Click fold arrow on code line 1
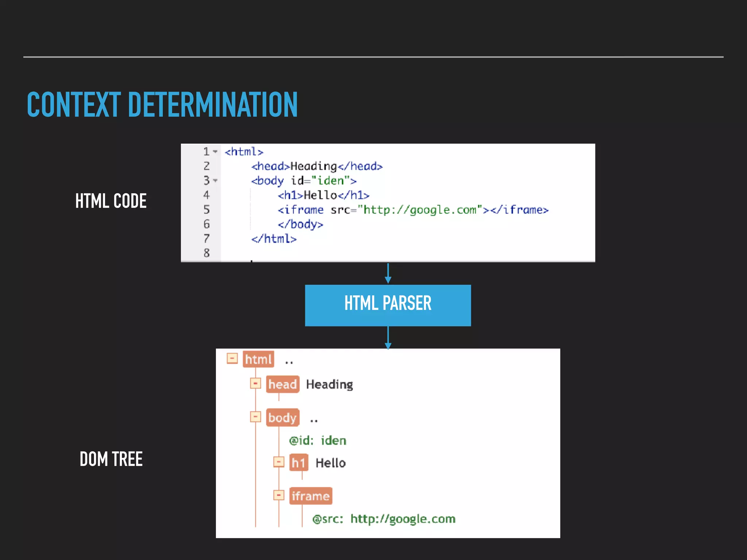747x560 pixels. pos(215,151)
